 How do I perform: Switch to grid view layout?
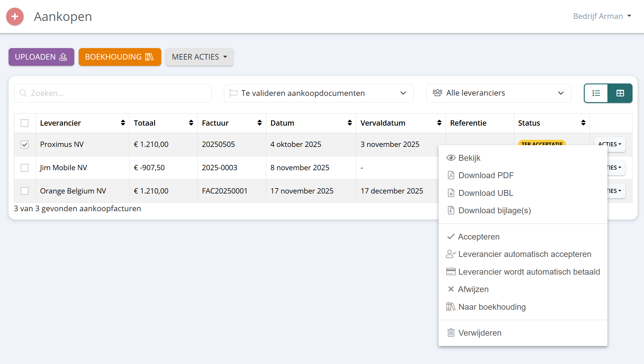620,93
